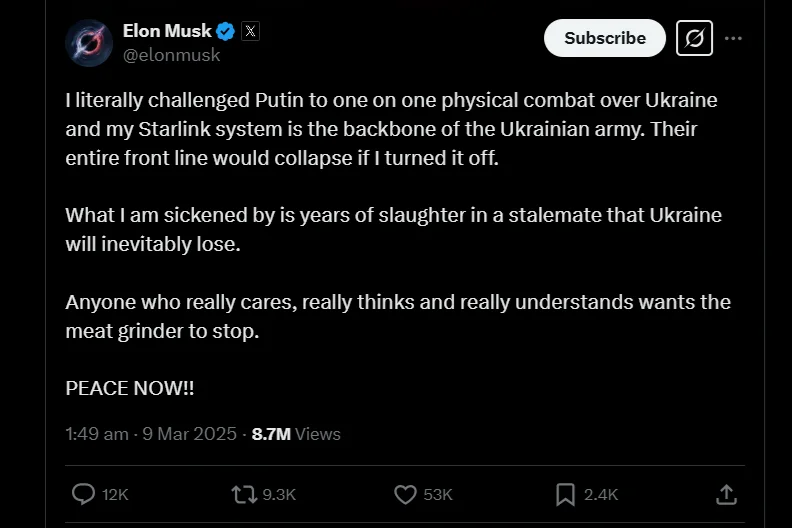This screenshot has width=792, height=528.
Task: Open the three-dot More options menu
Action: pyautogui.click(x=733, y=38)
